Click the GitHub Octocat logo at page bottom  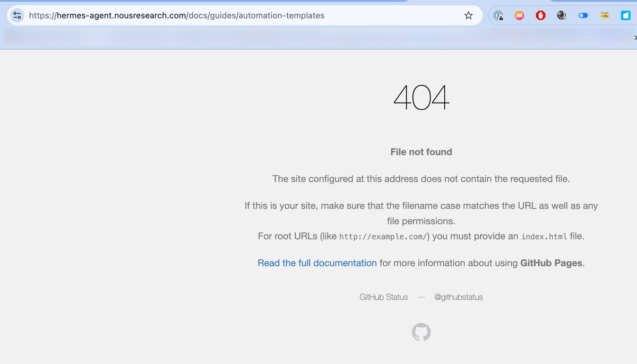[421, 333]
